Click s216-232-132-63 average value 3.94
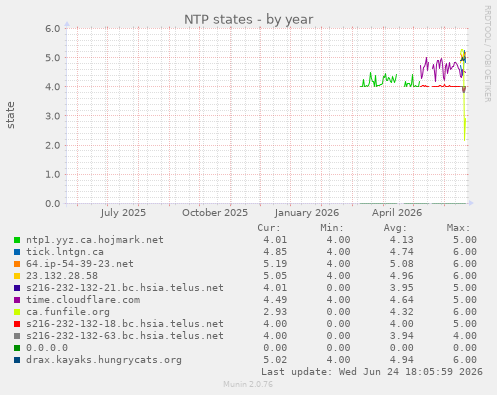The height and width of the screenshot is (395, 497). click(402, 336)
